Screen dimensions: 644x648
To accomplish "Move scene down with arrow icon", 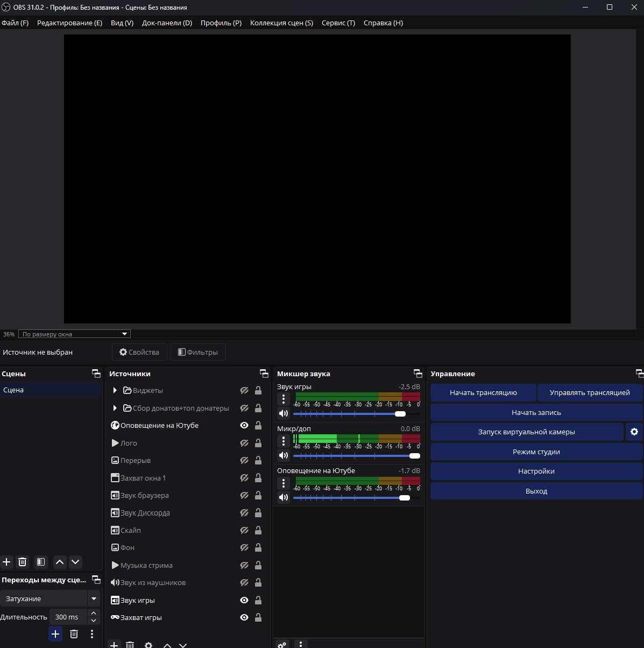I will pyautogui.click(x=75, y=562).
